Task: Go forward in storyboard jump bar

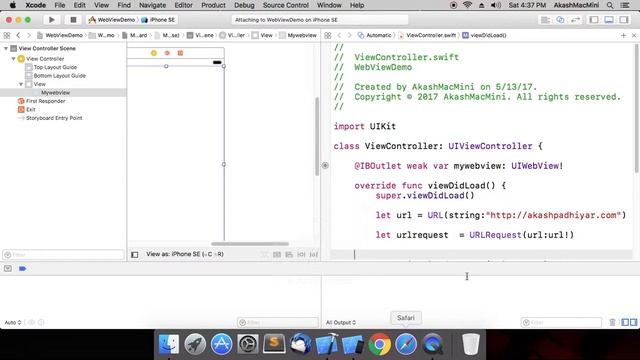Action: click(x=29, y=36)
